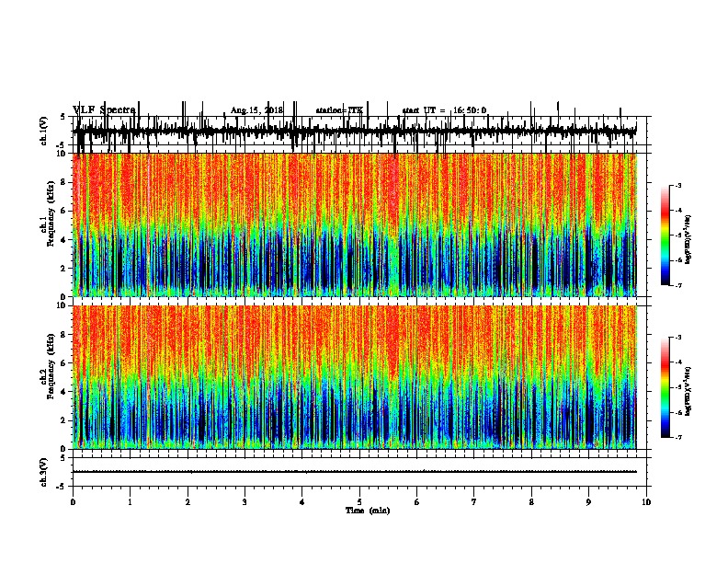Click the "3" tick on the time axis
728x563 pixels.
tap(245, 502)
